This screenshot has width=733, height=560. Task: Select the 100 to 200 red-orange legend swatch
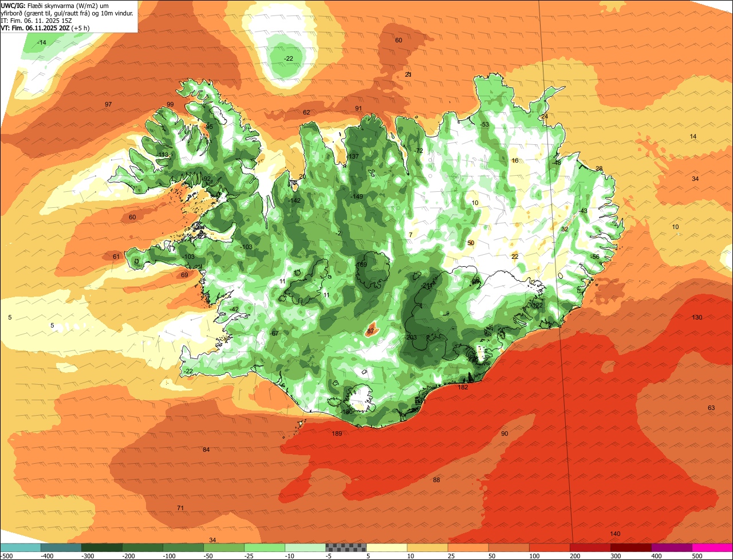point(549,547)
